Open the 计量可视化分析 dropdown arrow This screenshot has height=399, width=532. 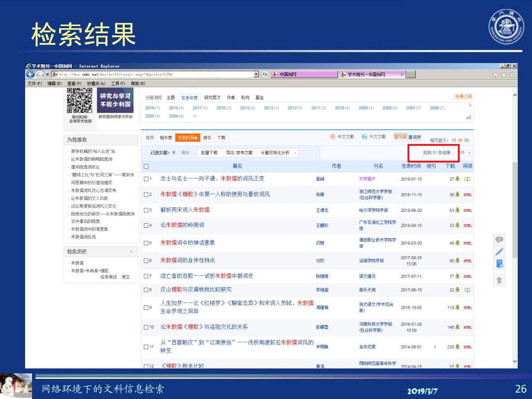click(x=295, y=153)
